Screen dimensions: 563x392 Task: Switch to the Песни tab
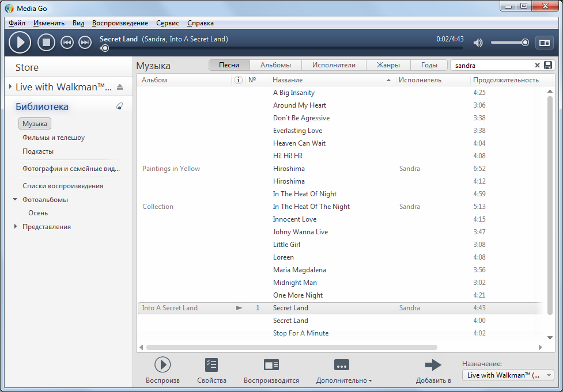229,65
